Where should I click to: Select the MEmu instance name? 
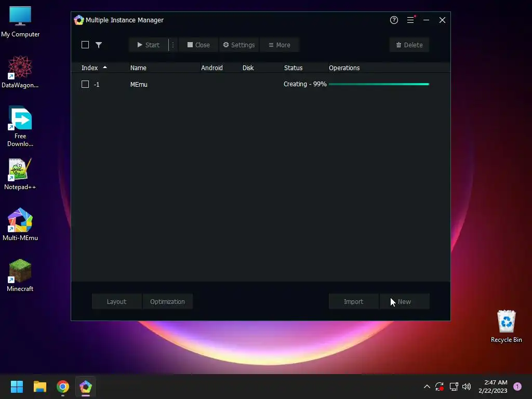click(139, 85)
